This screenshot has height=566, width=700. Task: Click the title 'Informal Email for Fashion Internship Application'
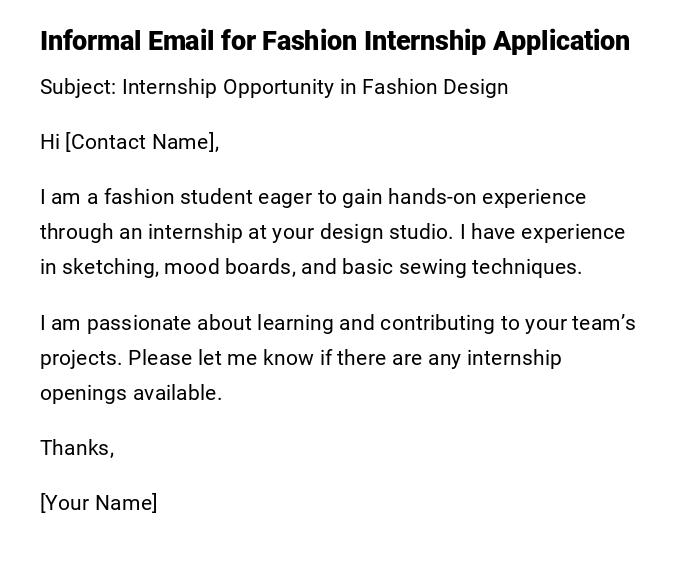334,41
